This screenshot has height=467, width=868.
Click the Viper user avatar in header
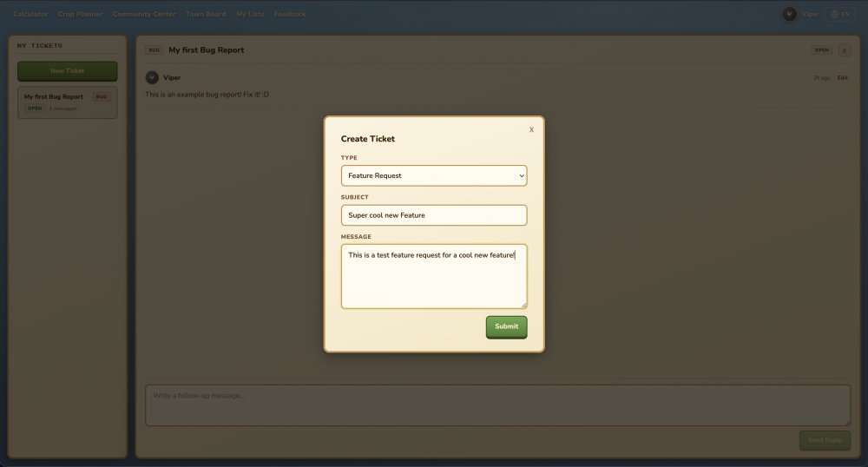789,14
